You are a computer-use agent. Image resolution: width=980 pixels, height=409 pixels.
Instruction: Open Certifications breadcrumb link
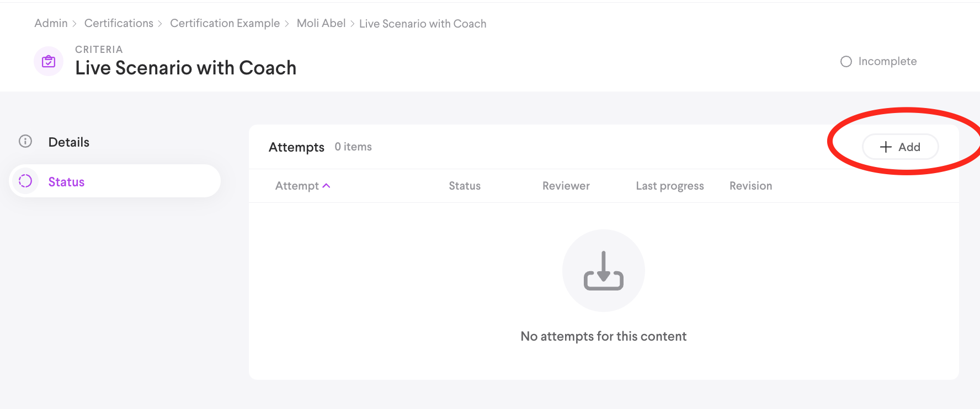(119, 23)
